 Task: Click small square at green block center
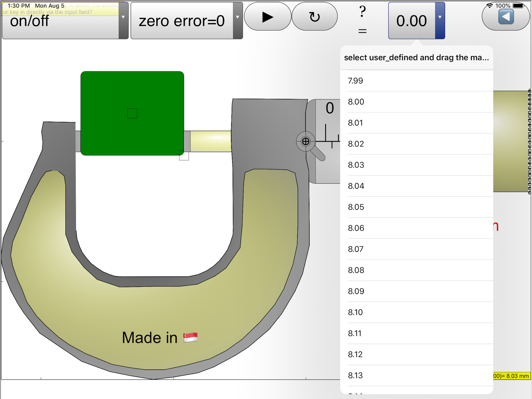(132, 113)
